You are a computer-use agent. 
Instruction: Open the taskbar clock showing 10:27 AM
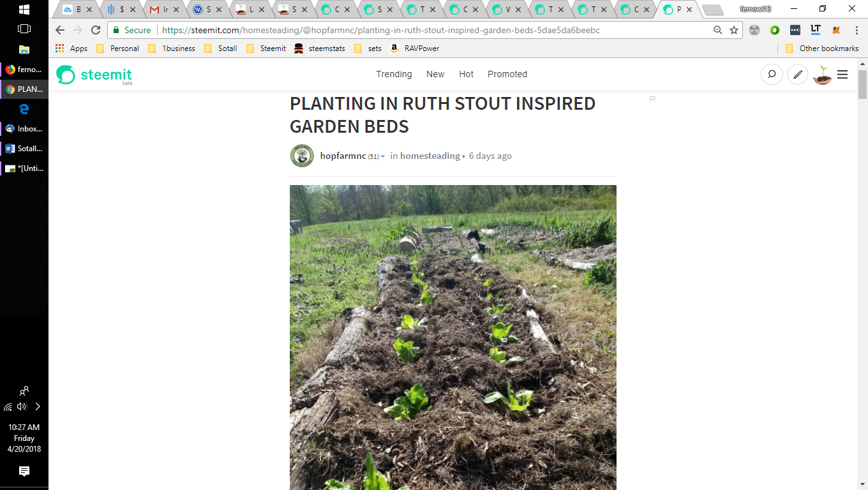point(24,438)
